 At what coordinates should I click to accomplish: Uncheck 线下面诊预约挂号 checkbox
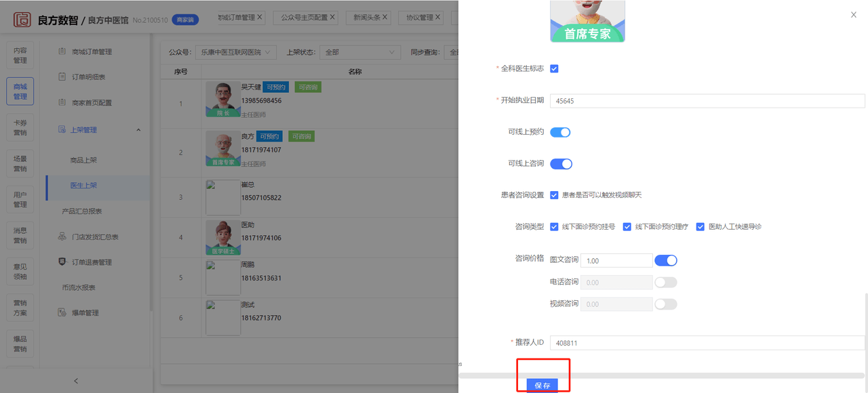[x=554, y=227]
